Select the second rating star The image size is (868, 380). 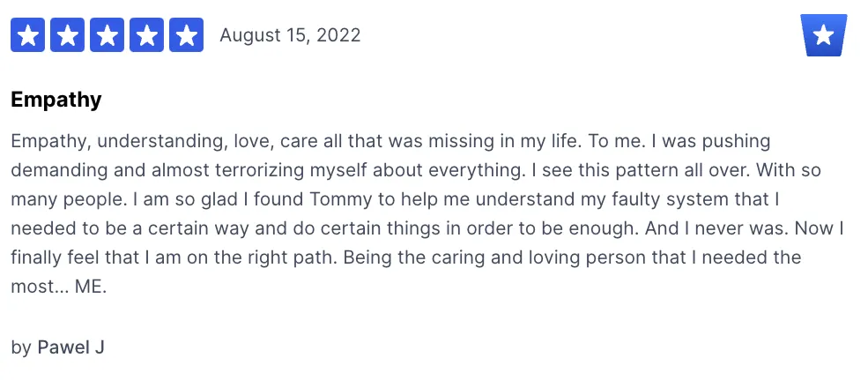(x=68, y=35)
